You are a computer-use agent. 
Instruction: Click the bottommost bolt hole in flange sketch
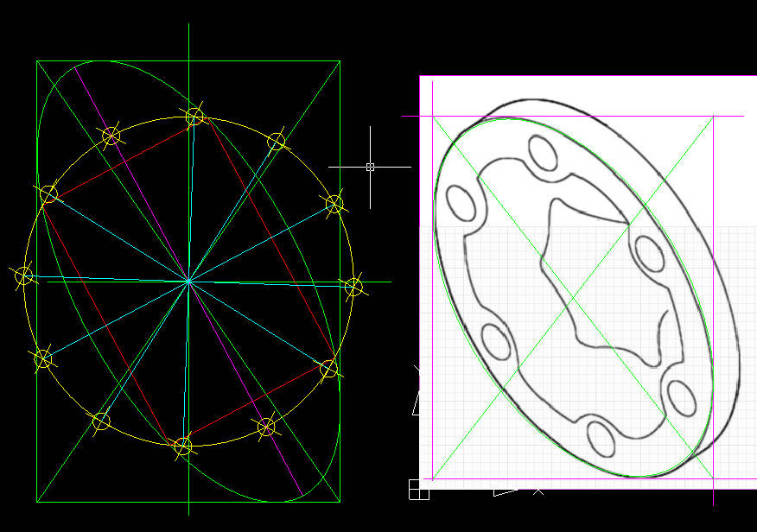coord(601,439)
